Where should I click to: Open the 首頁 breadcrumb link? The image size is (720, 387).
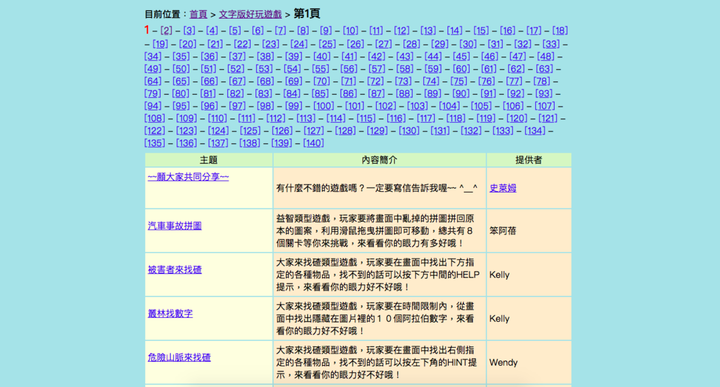pos(198,14)
